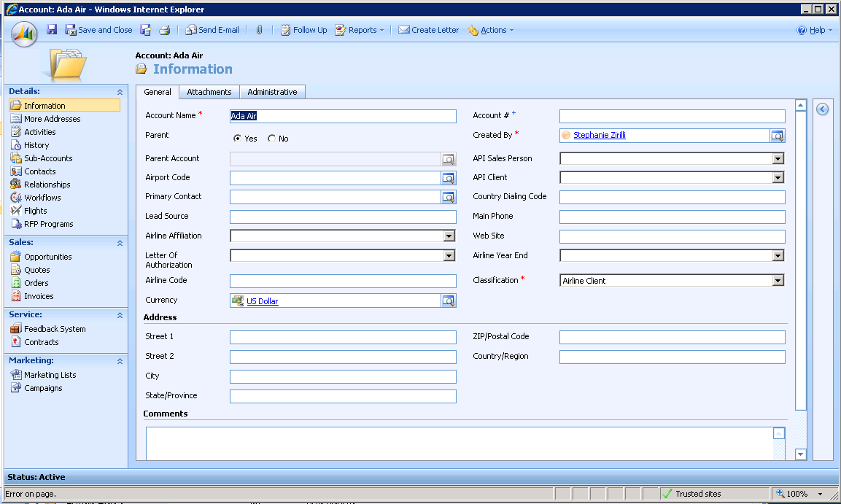841x504 pixels.
Task: Open the API Client dropdown
Action: 778,177
